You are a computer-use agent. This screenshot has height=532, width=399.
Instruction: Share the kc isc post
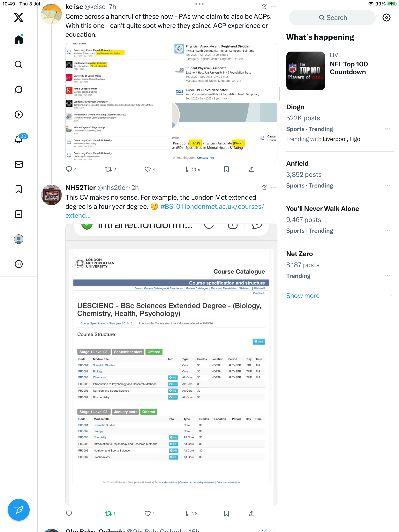pos(252,169)
